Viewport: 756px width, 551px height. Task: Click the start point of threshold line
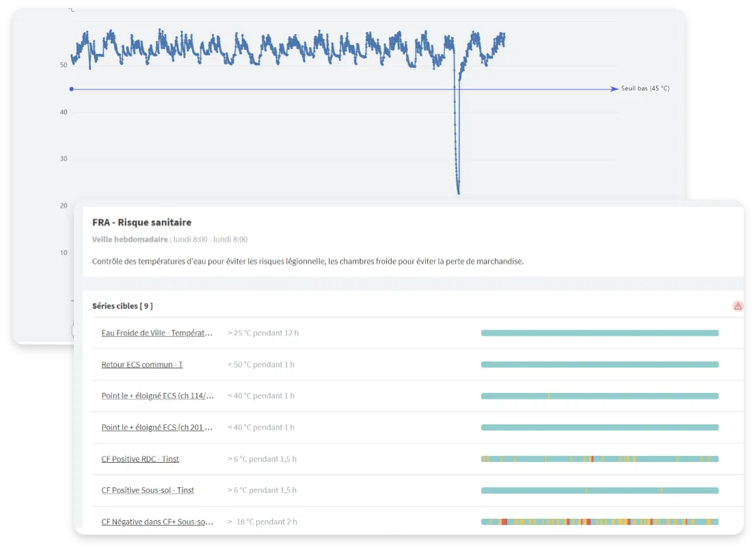(71, 89)
